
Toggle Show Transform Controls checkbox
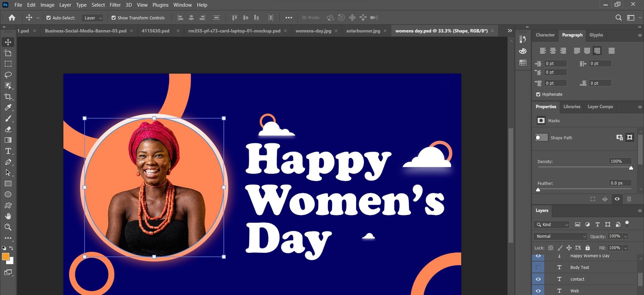[x=114, y=18]
